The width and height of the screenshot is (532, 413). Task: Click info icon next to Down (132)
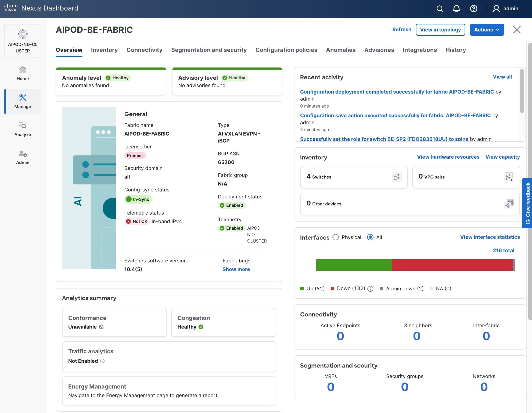[x=370, y=289]
